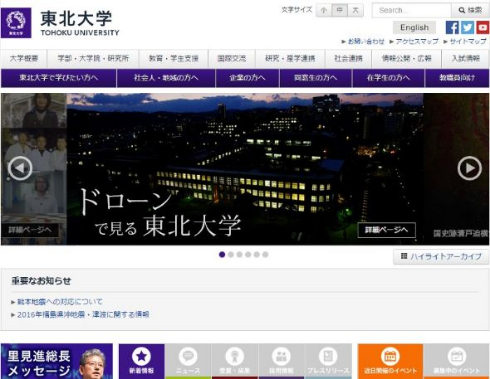The width and height of the screenshot is (490, 379).
Task: Go to 東北大学で学びたい方へ section
Action: (x=59, y=78)
